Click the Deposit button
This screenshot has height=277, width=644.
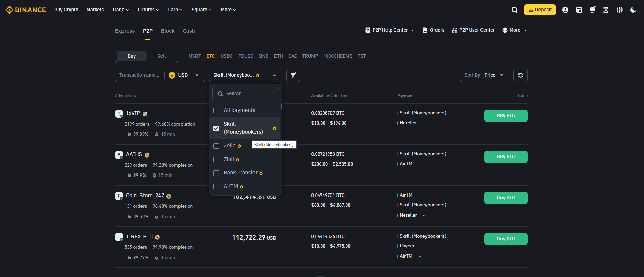pos(540,10)
